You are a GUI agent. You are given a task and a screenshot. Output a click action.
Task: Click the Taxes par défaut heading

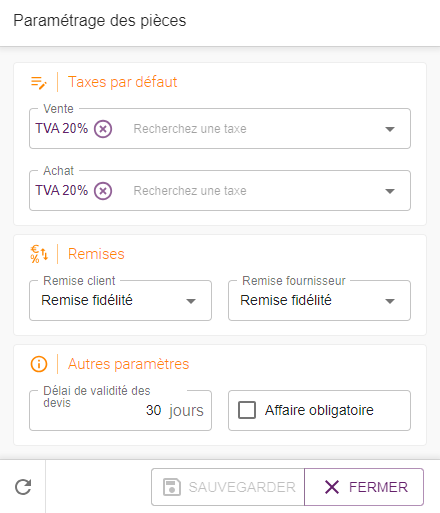122,82
